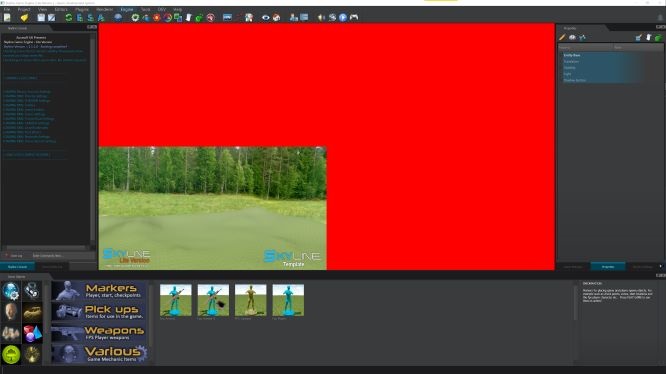Click the gamepad play icon in toolbar

click(x=354, y=17)
